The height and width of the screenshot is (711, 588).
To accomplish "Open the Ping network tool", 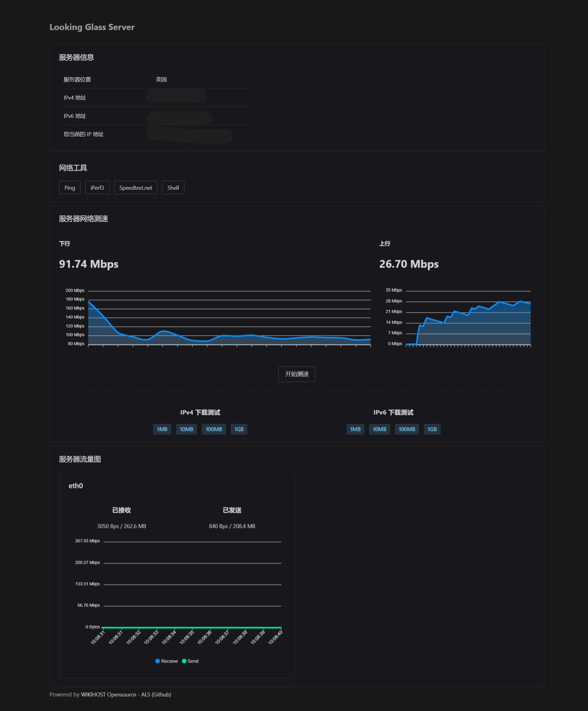I will (69, 188).
